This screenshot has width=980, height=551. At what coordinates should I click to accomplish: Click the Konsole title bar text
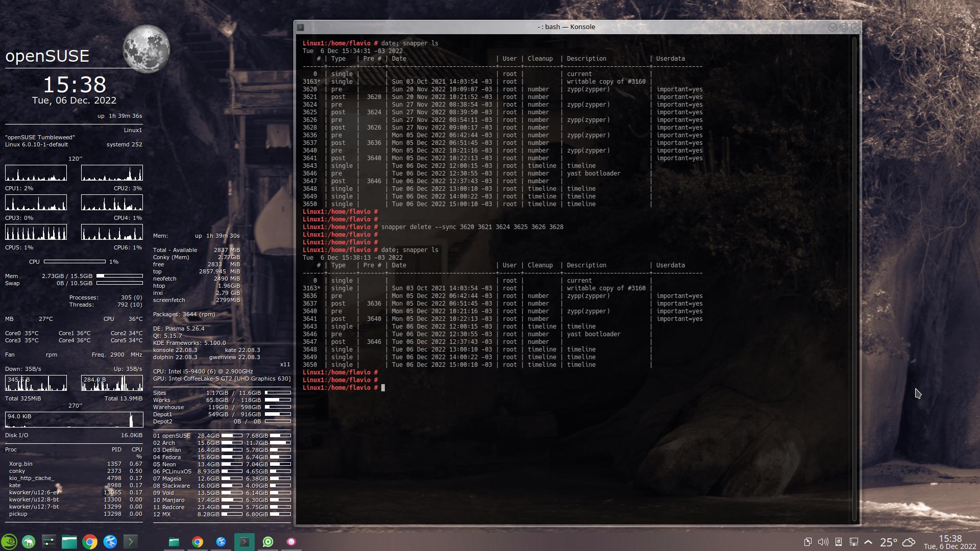[566, 27]
